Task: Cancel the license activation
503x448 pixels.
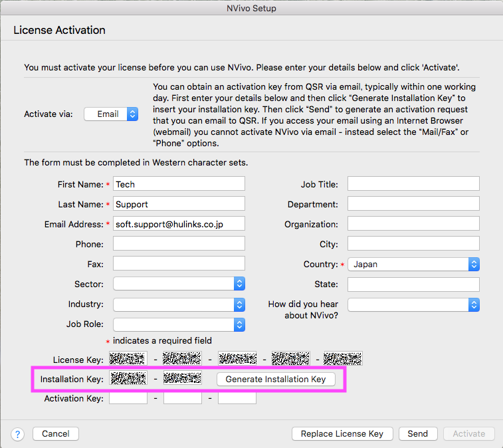Action: [x=56, y=434]
